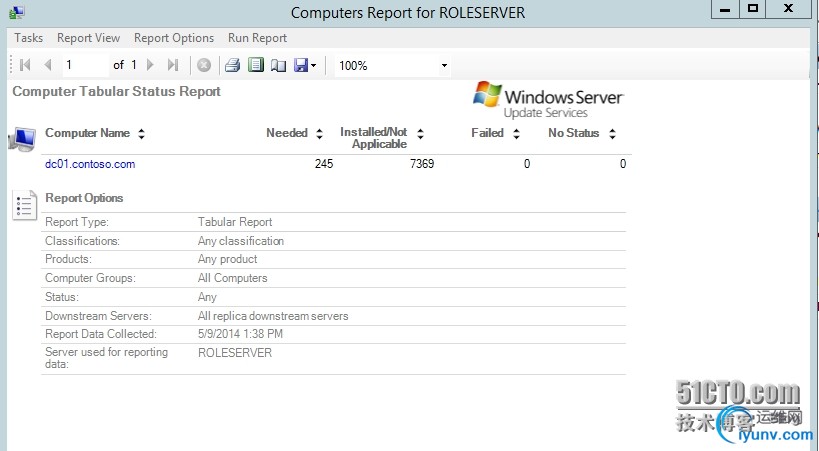This screenshot has height=451, width=819.
Task: Go to first page of report
Action: 25,65
